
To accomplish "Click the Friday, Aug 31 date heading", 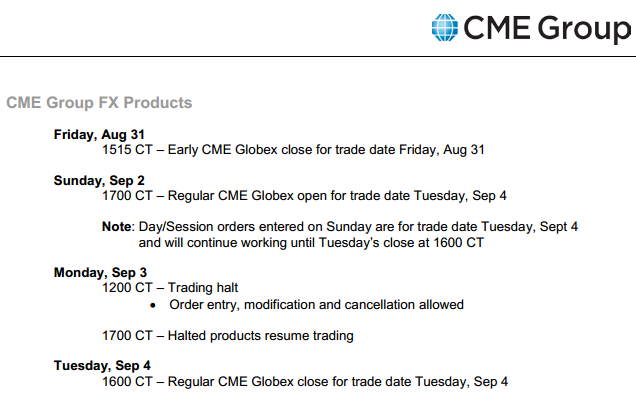I will point(99,134).
